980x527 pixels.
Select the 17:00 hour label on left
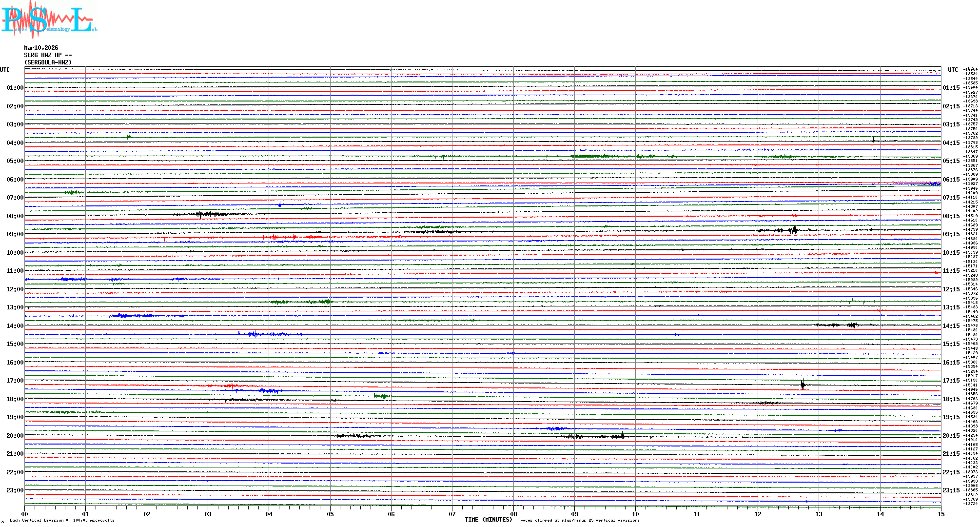tap(15, 381)
